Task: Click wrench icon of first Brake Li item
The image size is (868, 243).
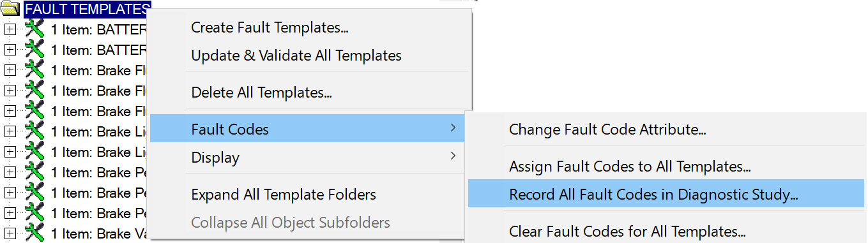Action: coord(34,131)
